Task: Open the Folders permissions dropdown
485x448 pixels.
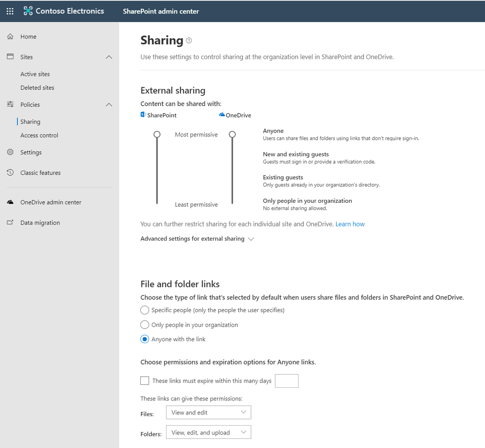Action: point(208,432)
